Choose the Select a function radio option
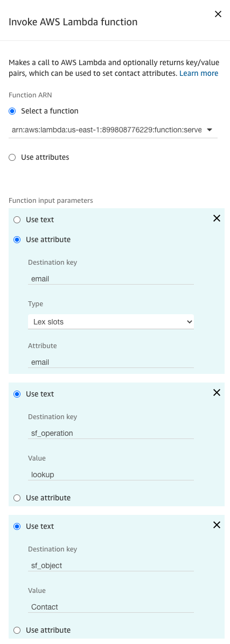Viewport: 230px width, 644px height. click(x=12, y=111)
